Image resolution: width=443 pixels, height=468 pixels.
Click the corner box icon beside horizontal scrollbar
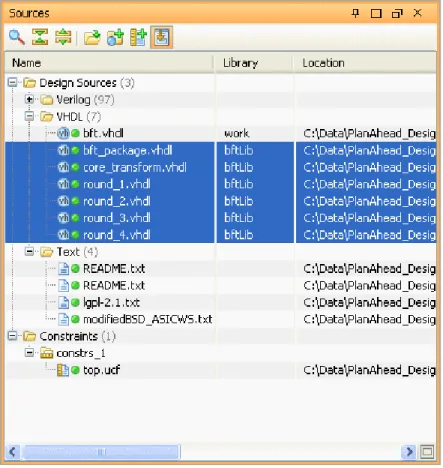pos(427,452)
